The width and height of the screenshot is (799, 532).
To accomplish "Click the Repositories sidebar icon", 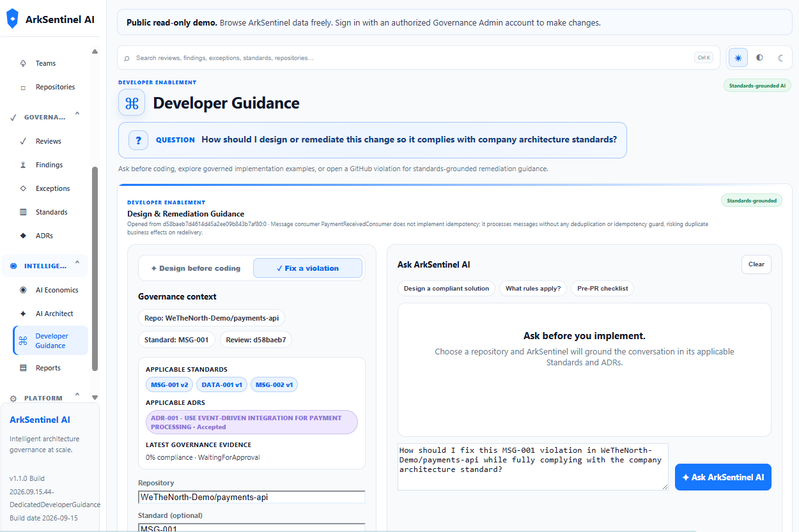I will (x=23, y=87).
